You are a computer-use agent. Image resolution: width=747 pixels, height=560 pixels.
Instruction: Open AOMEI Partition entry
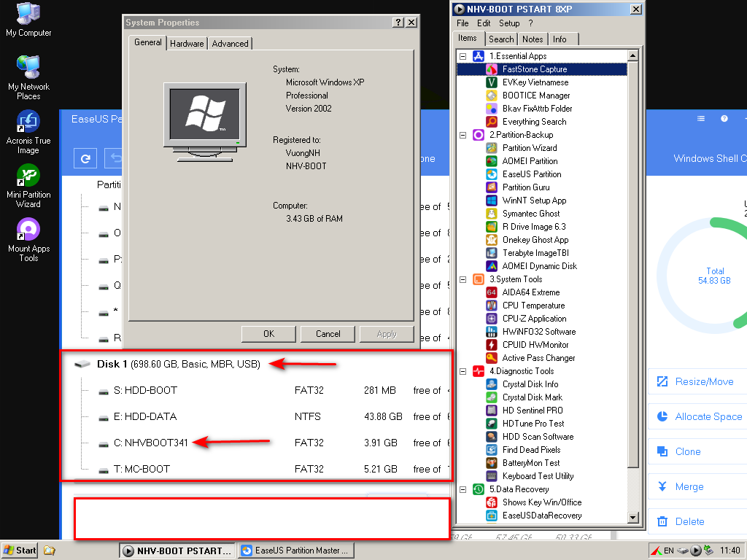coord(530,161)
